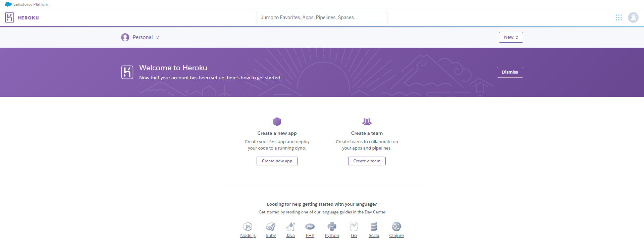This screenshot has width=644, height=243.
Task: Open the account avatar menu
Action: click(633, 17)
